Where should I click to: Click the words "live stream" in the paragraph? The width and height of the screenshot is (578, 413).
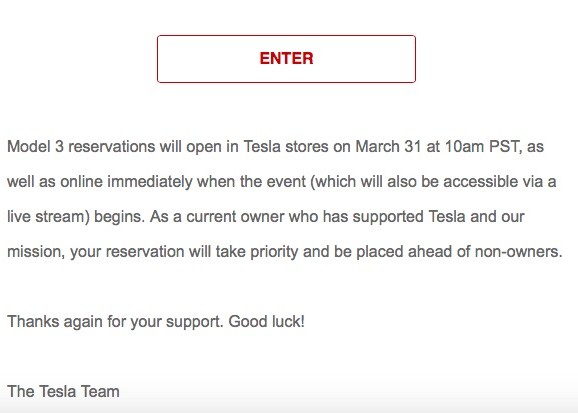48,217
